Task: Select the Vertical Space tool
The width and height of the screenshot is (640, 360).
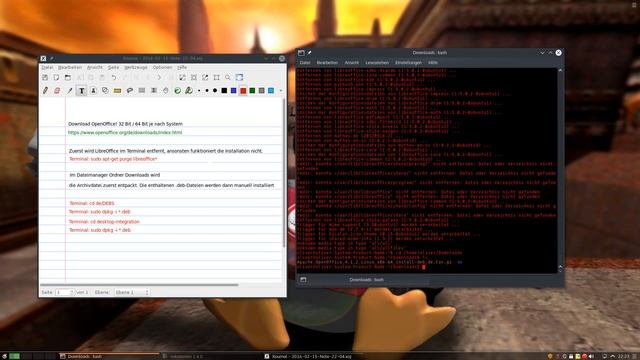Action: 153,90
